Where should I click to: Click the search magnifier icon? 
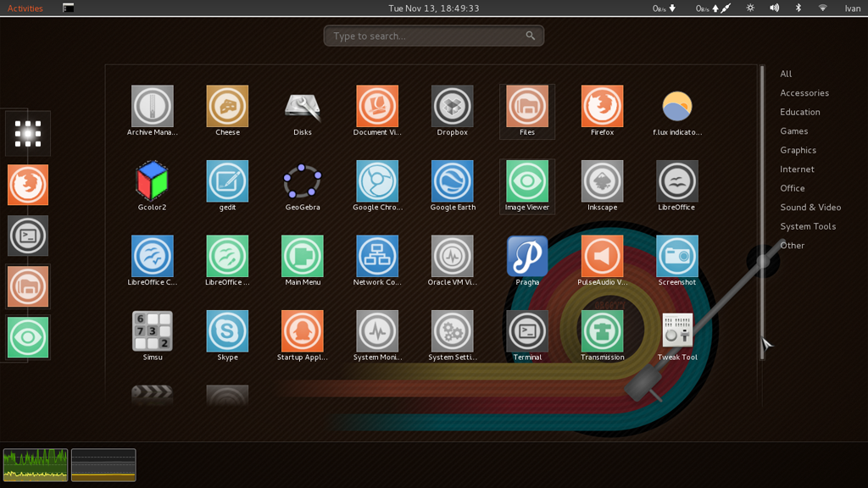(x=531, y=36)
